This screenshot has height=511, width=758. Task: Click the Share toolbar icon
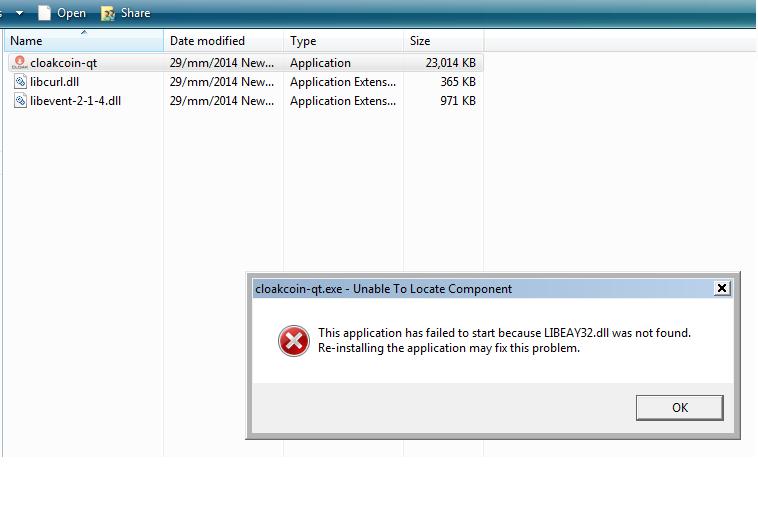[x=107, y=14]
